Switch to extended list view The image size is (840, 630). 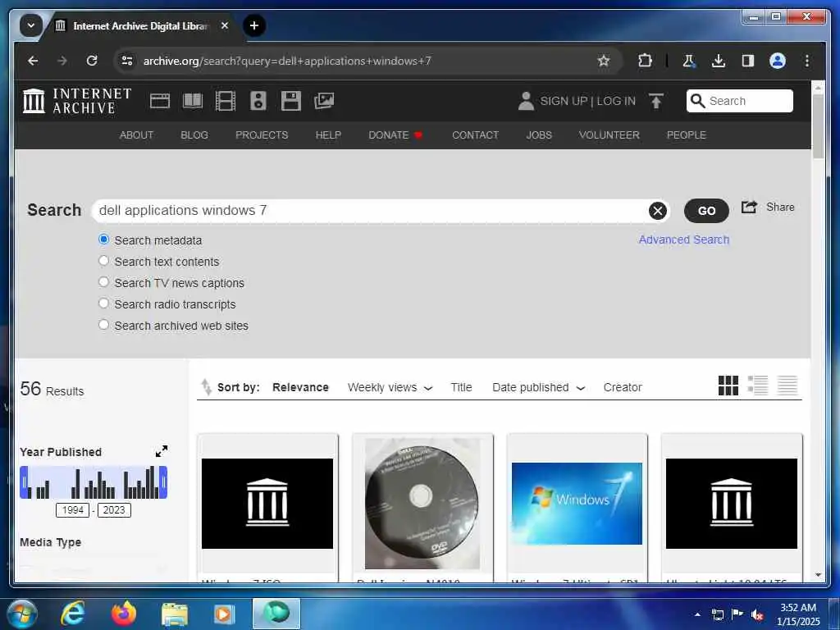coord(758,386)
